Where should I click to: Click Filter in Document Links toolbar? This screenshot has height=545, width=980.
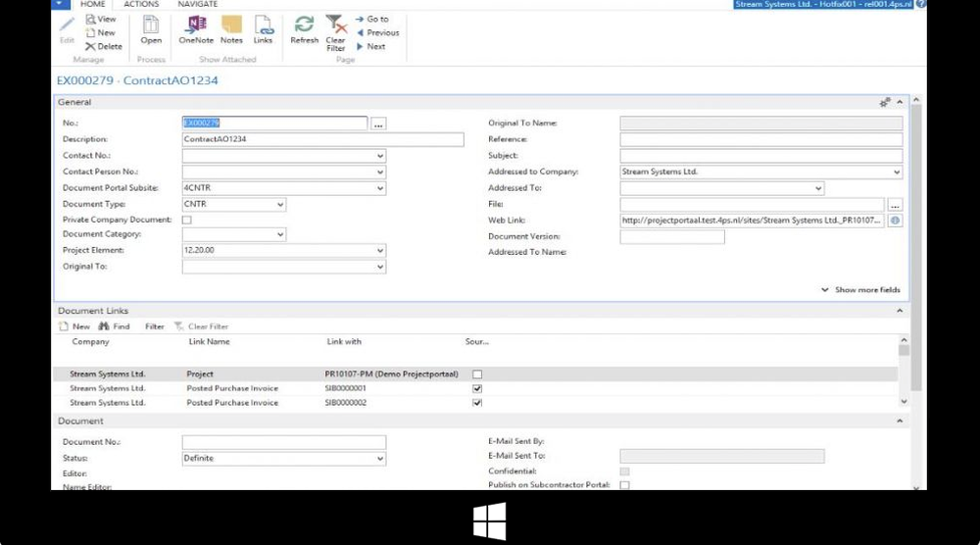pyautogui.click(x=155, y=326)
